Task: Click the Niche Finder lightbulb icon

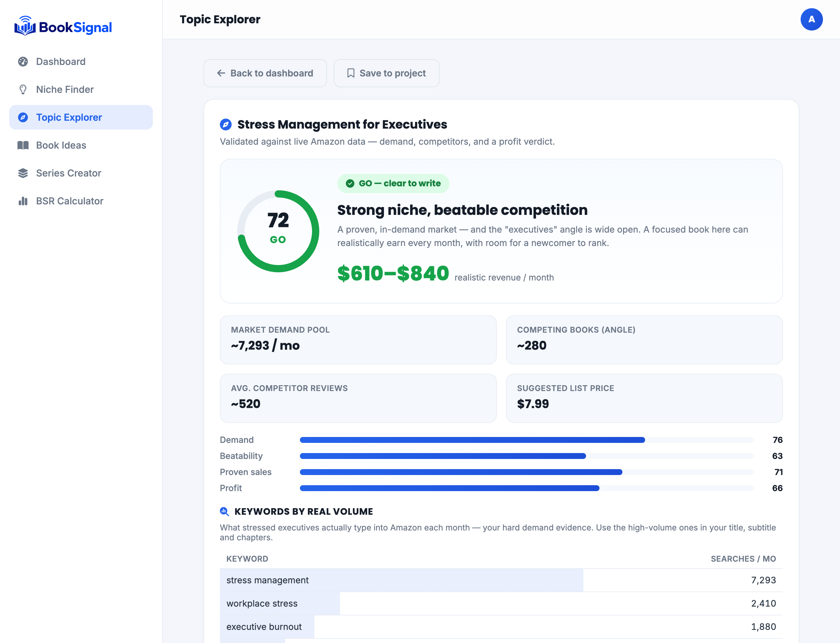Action: click(23, 90)
